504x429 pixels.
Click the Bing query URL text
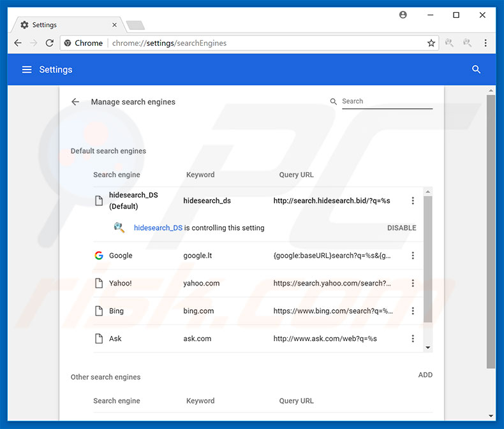tap(332, 311)
